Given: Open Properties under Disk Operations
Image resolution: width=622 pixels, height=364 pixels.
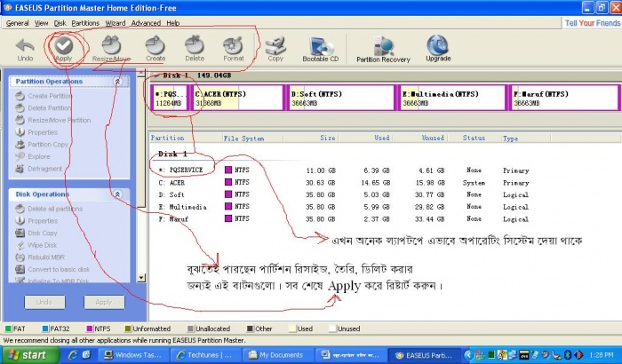Looking at the screenshot, I should tap(36, 221).
